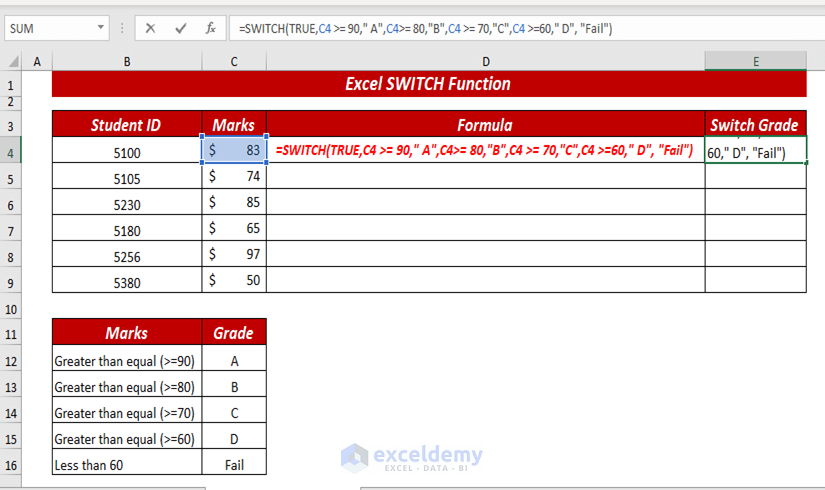
Task: Confirm formula entry with checkmark icon
Action: [181, 28]
